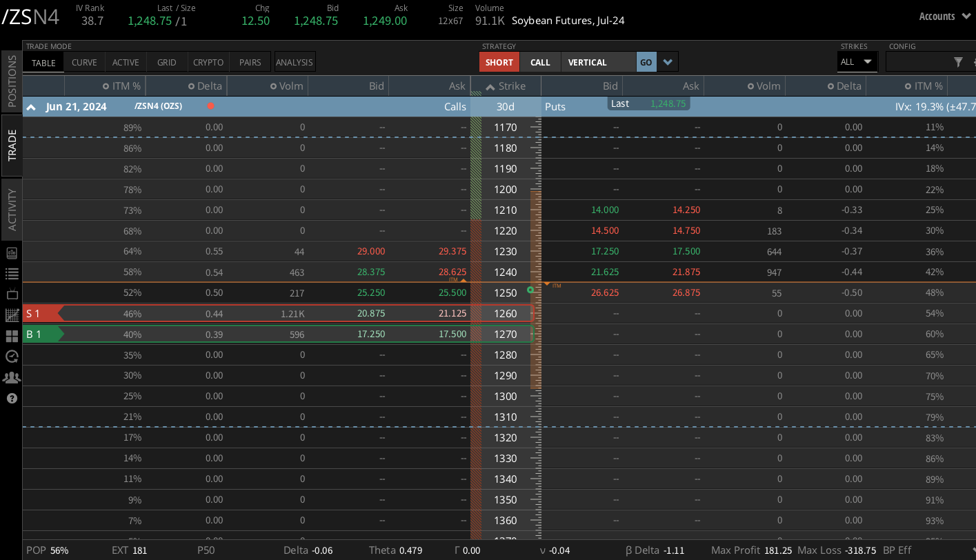
Task: Select the 1300 strike cell
Action: [x=506, y=397]
